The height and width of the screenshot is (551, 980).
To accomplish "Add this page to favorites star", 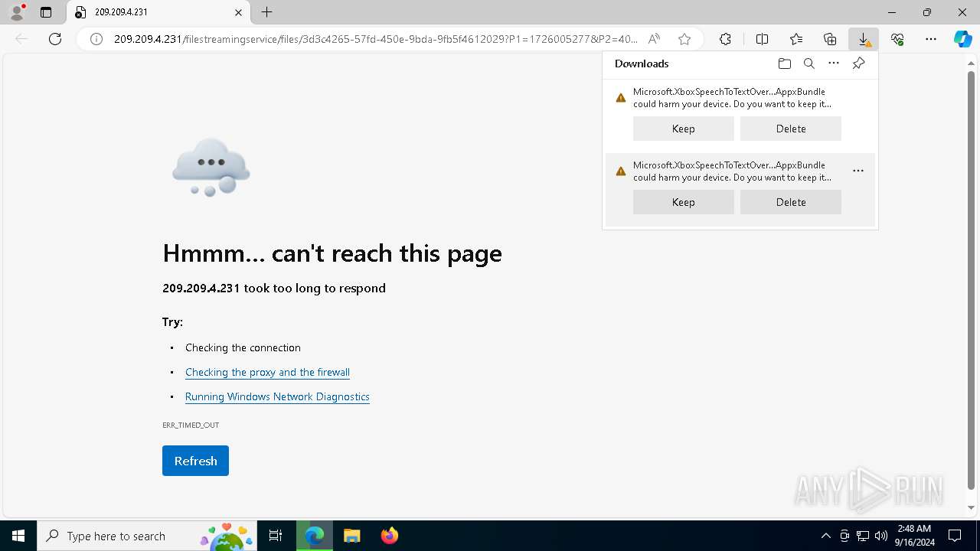I will 684,39.
